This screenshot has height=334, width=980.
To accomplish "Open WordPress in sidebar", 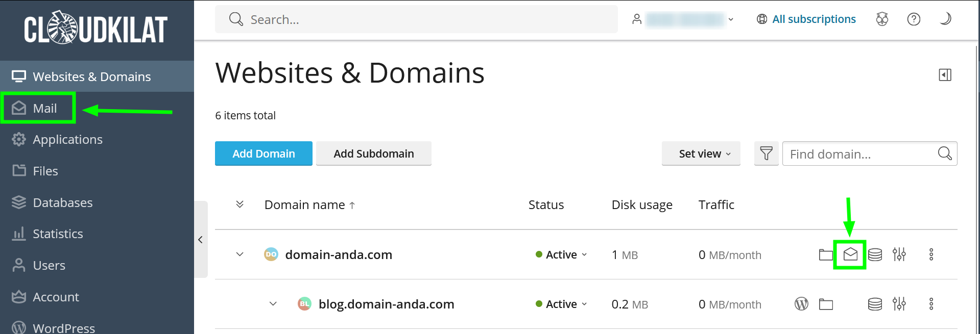I will coord(97,326).
